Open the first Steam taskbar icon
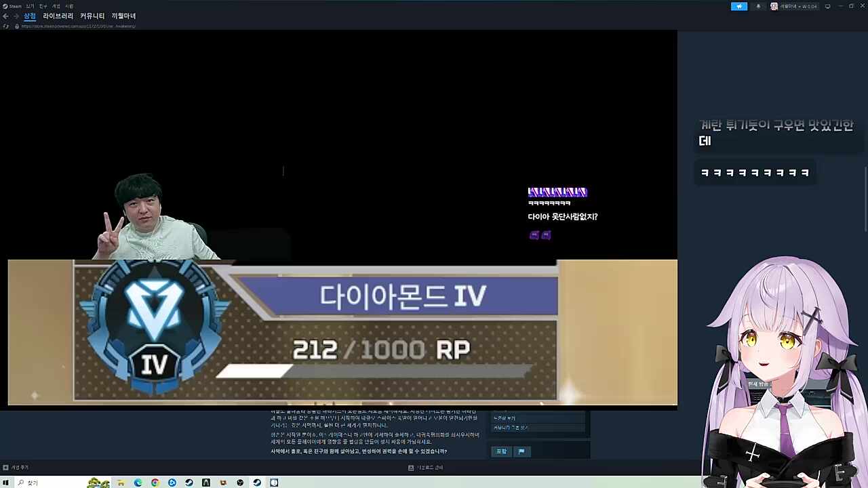This screenshot has height=488, width=868. (189, 483)
